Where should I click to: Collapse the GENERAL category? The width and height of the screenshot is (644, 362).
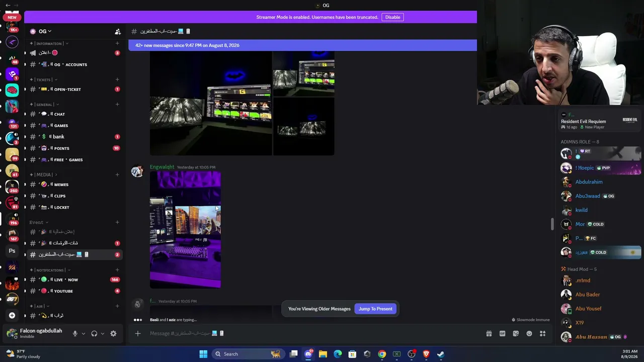(x=44, y=105)
